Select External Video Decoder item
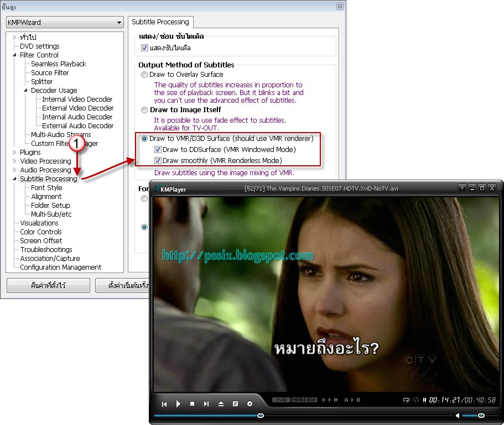This screenshot has width=504, height=425. tap(78, 108)
